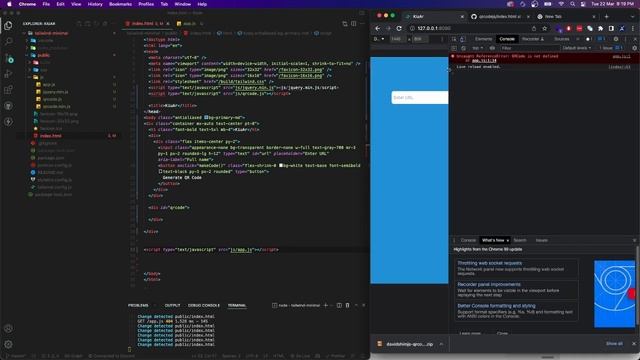Go back in Chrome browser

378,29
